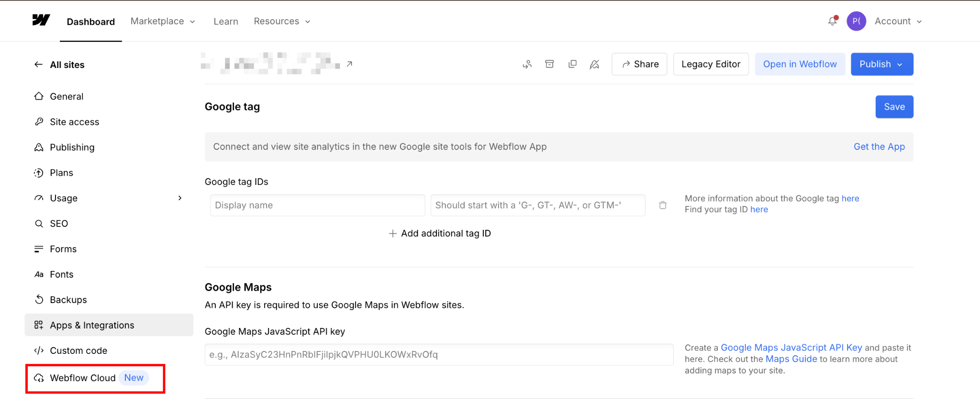Click the SEO magnifier icon

[x=39, y=223]
